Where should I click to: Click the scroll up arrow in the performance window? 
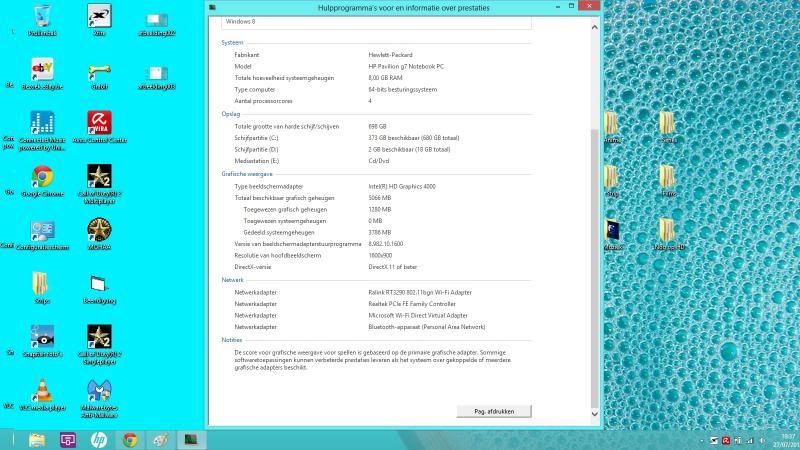coord(594,27)
